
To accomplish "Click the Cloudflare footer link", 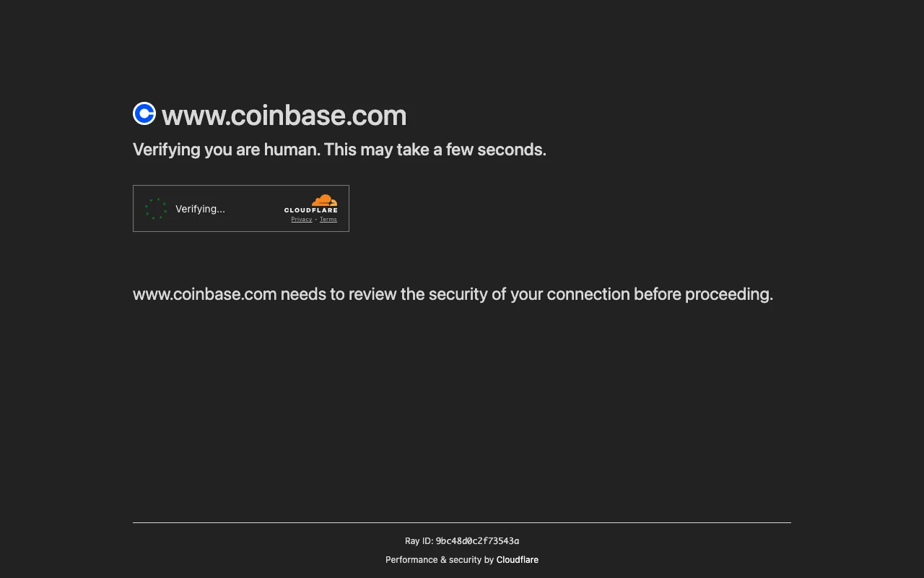I will pos(517,559).
